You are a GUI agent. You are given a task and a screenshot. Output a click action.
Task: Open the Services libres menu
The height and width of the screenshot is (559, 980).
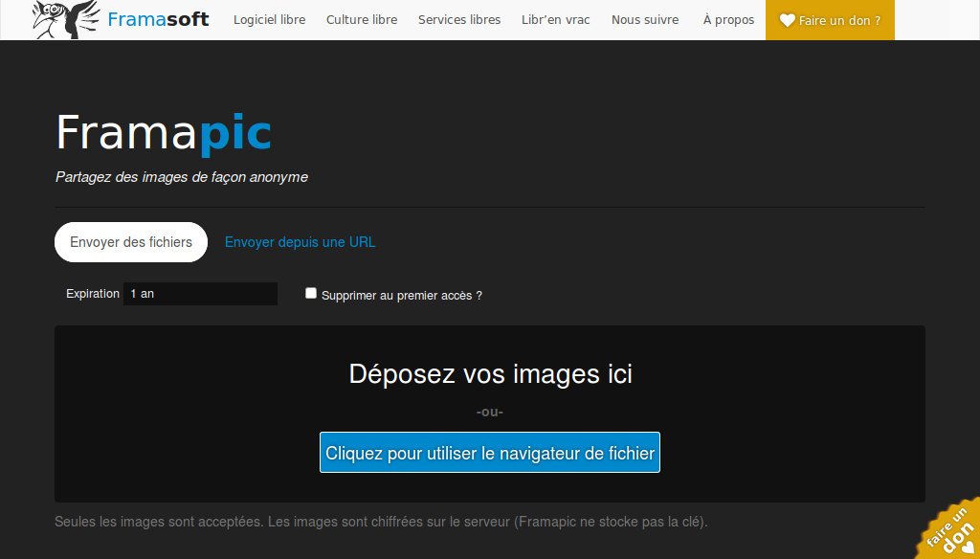tap(459, 20)
